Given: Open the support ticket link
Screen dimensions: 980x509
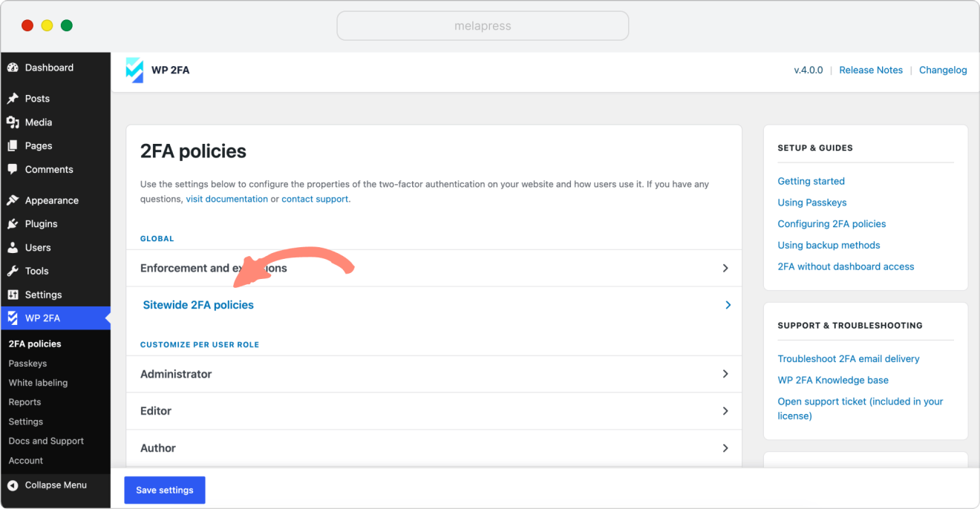Looking at the screenshot, I should click(x=860, y=409).
